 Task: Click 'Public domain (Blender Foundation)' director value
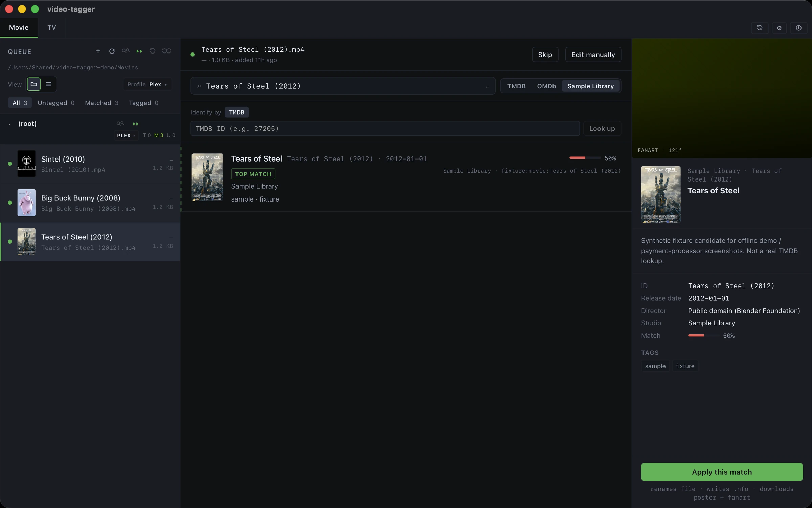pyautogui.click(x=744, y=311)
